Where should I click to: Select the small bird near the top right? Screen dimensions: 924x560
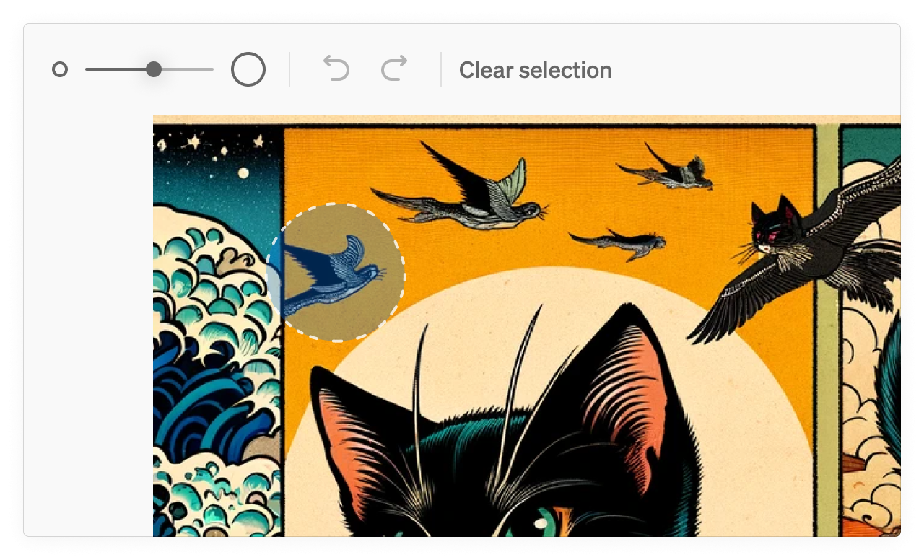(668, 168)
